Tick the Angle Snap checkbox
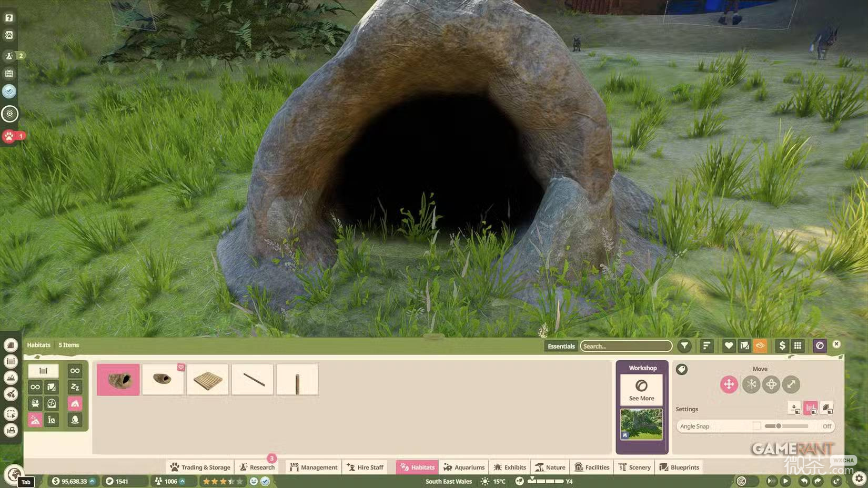This screenshot has height=488, width=868. pos(756,426)
